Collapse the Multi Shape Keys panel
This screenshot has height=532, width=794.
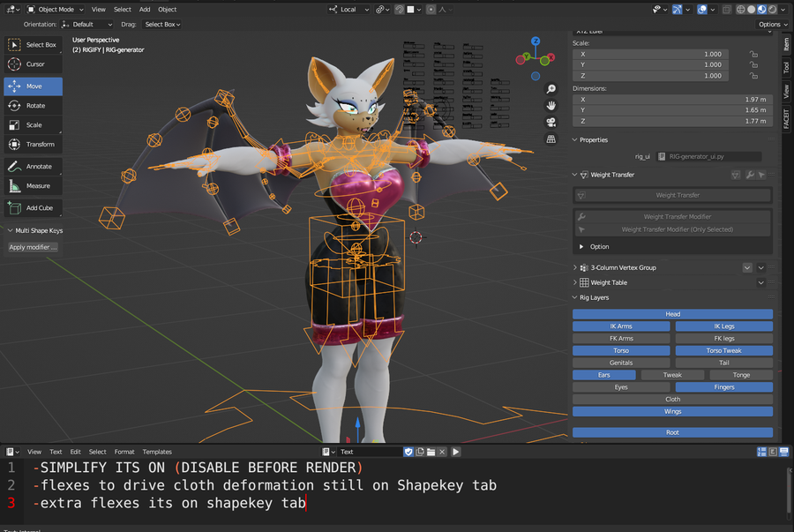coord(10,230)
